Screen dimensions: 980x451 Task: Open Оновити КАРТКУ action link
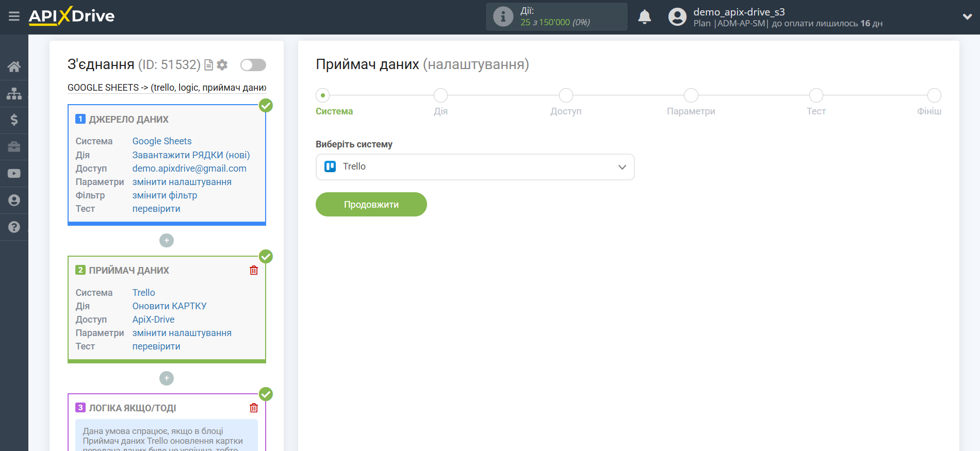coord(169,306)
